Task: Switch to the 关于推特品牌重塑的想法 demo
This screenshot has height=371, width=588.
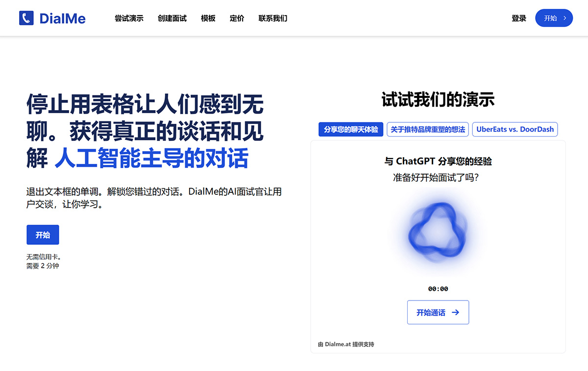Action: tap(427, 129)
